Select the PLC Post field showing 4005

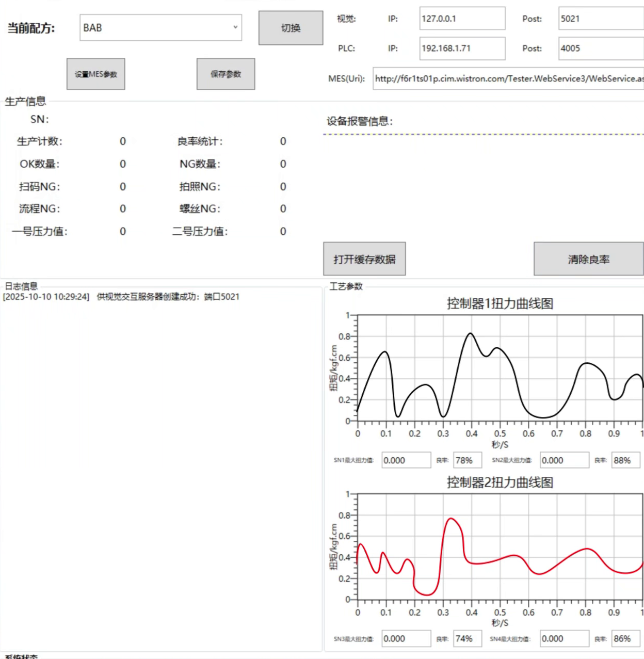[x=600, y=49]
